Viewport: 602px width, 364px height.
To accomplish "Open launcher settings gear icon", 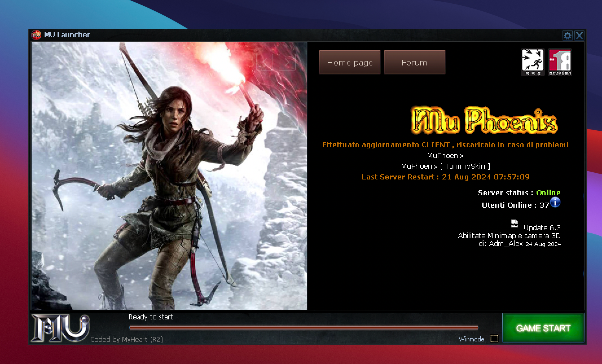I will click(567, 36).
